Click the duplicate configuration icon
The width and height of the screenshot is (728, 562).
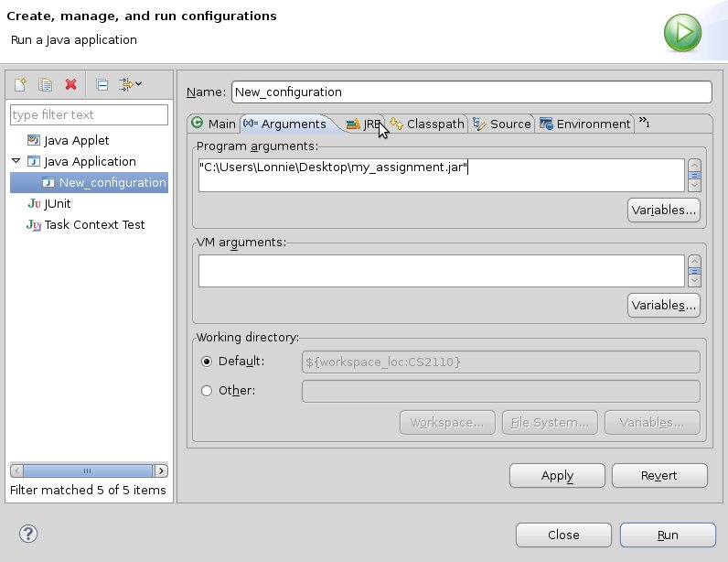[45, 85]
